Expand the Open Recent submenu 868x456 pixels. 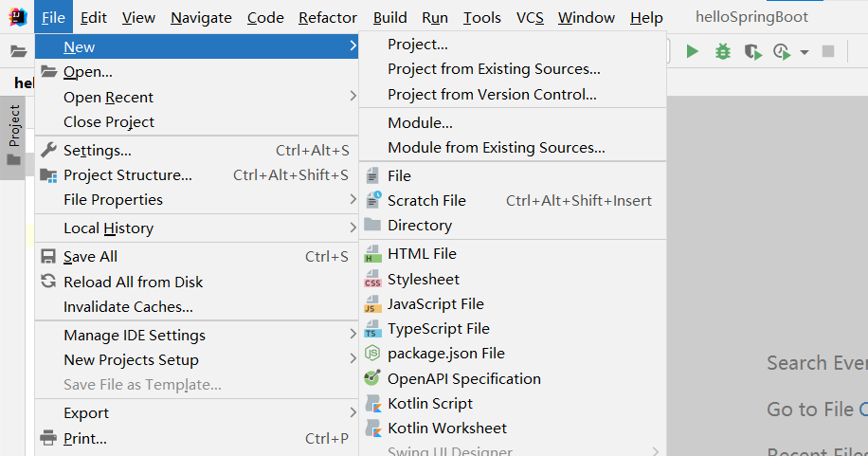click(x=108, y=97)
